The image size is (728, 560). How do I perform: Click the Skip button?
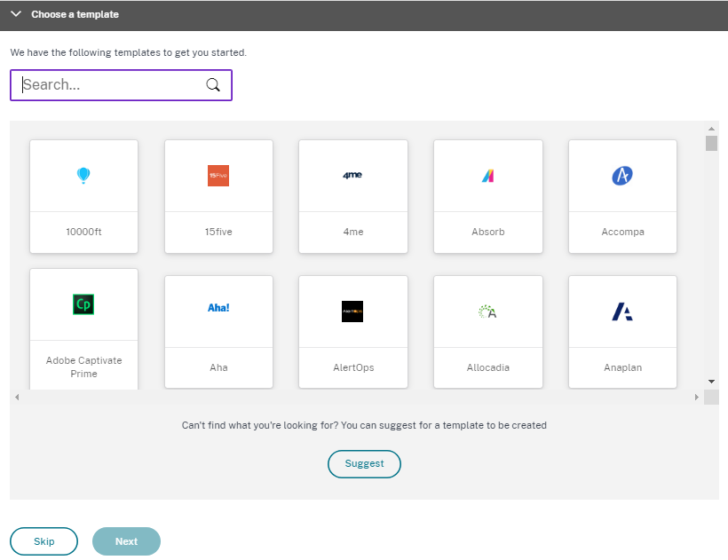[44, 541]
